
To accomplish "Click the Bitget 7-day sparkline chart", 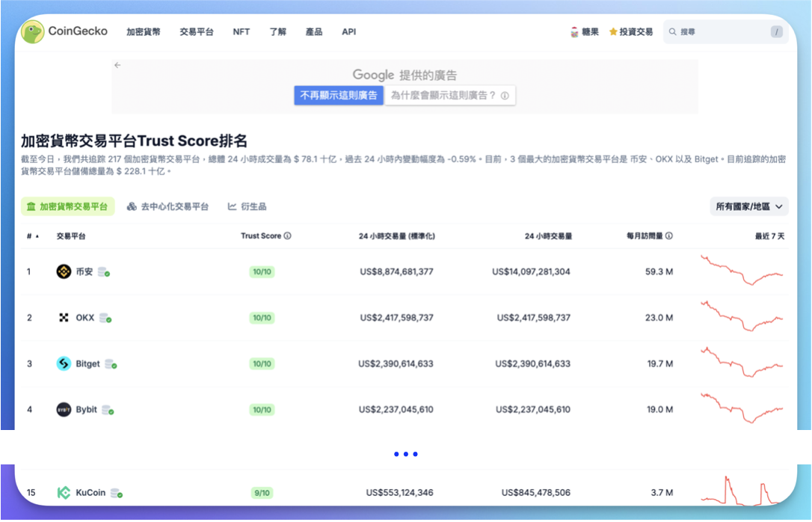I will (x=742, y=362).
